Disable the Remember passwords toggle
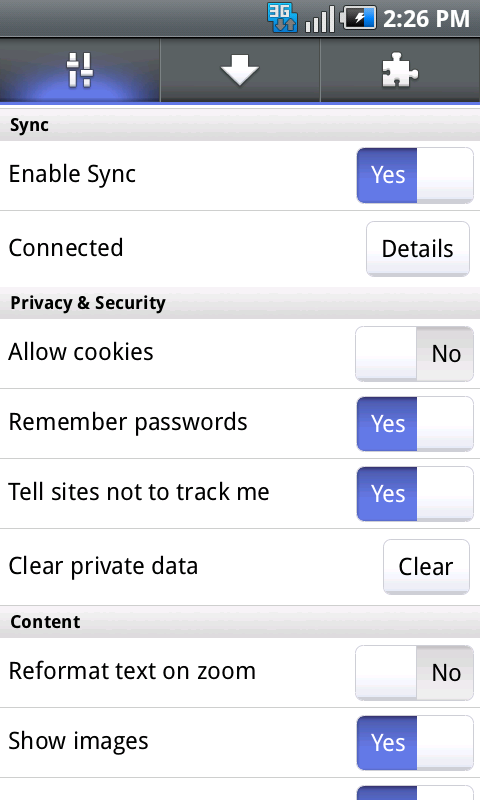480x800 pixels. pyautogui.click(x=415, y=423)
